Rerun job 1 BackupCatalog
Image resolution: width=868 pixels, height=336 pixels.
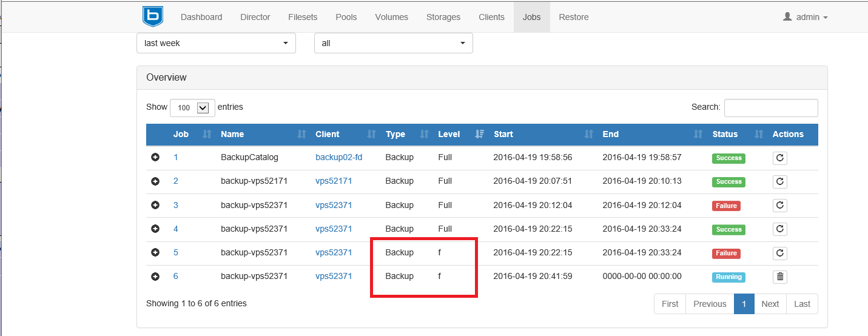[x=780, y=158]
